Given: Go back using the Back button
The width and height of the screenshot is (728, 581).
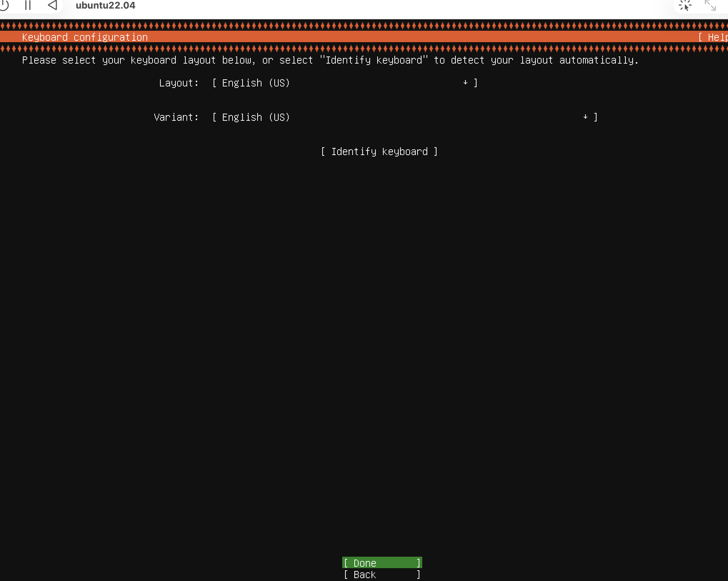Looking at the screenshot, I should pyautogui.click(x=382, y=575).
